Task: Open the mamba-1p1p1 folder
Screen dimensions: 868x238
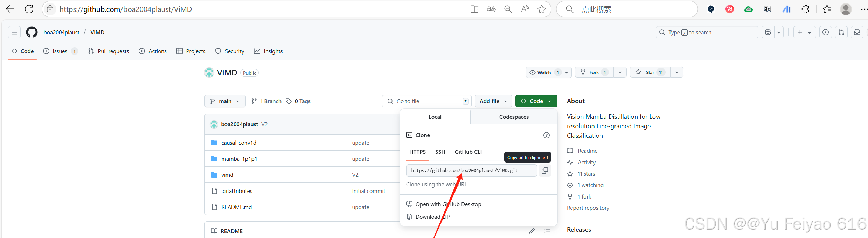Action: (239, 159)
